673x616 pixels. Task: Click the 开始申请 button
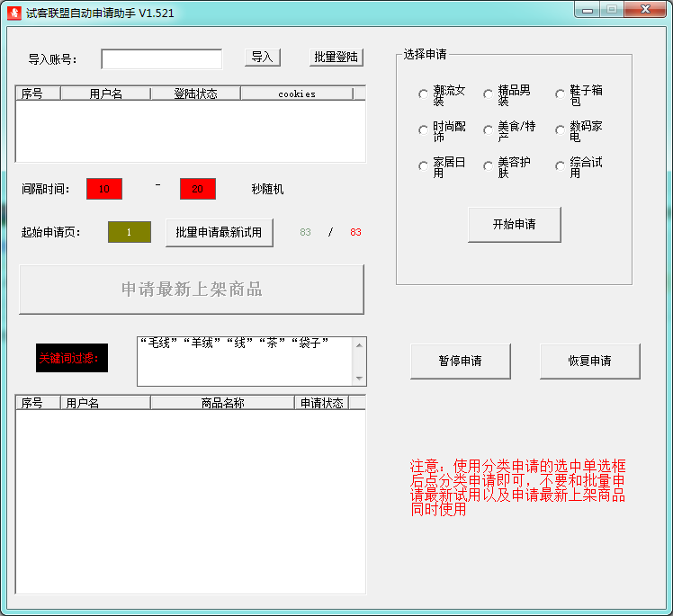(514, 224)
